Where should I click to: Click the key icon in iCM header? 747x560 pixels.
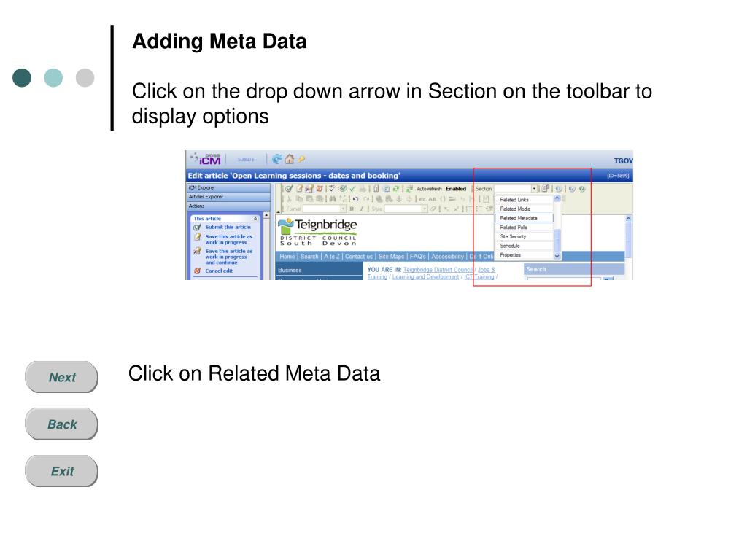pyautogui.click(x=301, y=159)
